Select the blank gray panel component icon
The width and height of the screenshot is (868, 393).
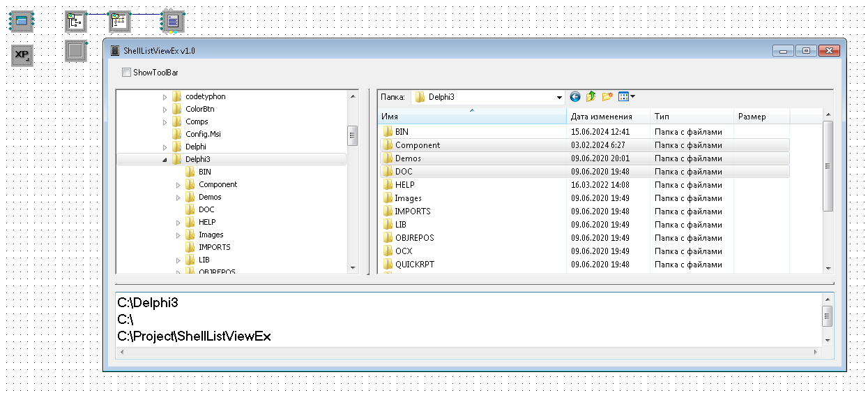[75, 51]
